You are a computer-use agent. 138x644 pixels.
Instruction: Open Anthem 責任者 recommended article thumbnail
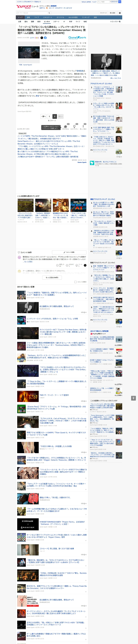pos(43,205)
